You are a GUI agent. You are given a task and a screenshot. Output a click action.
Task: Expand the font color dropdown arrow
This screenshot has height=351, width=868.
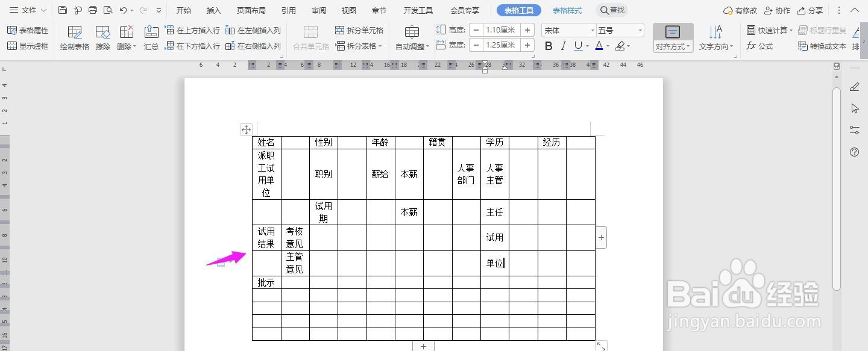coord(608,46)
